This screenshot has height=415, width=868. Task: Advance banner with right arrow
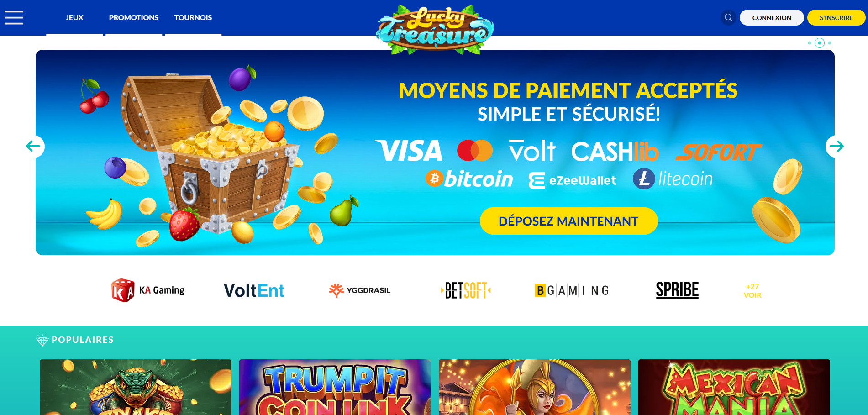click(836, 146)
